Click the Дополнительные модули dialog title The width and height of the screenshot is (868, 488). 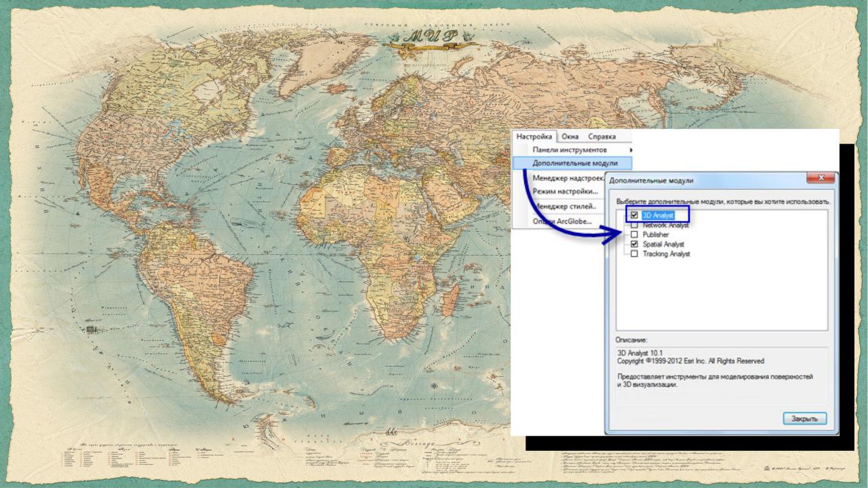(651, 180)
